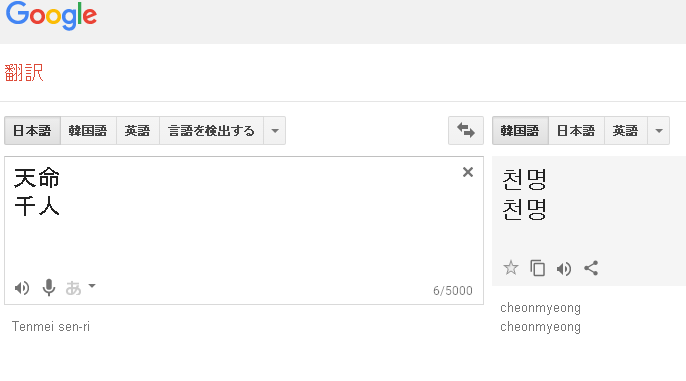The height and width of the screenshot is (381, 686).
Task: Star the Korean translation to save it
Action: 511,268
